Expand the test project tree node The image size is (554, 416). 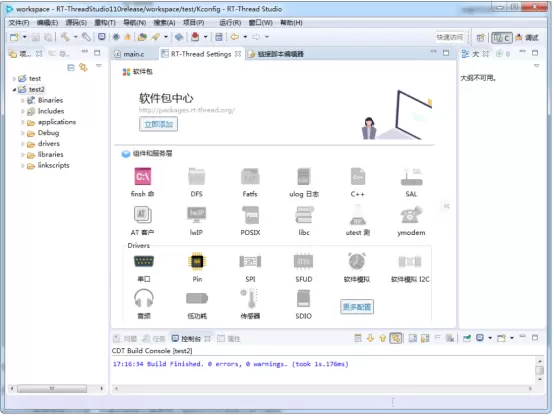coord(14,78)
